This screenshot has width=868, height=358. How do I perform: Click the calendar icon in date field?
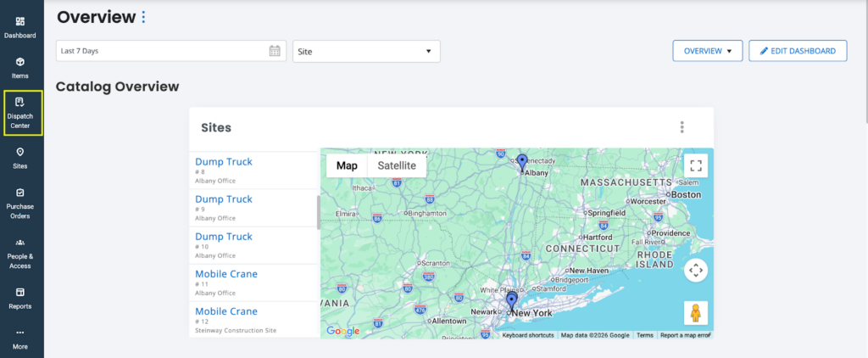click(275, 51)
